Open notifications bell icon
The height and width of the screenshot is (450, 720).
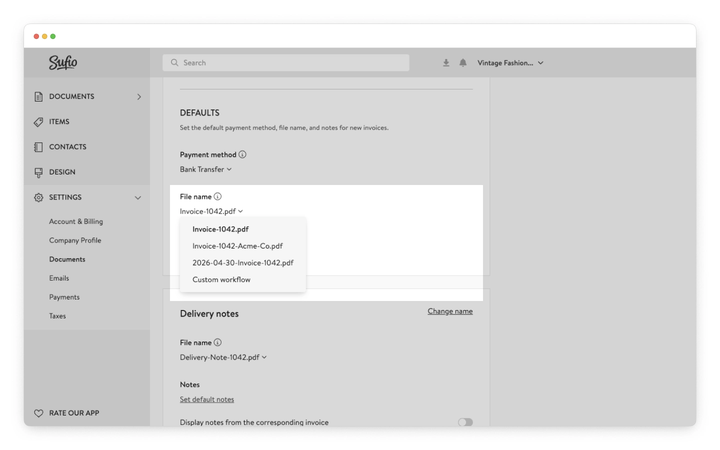pos(463,63)
